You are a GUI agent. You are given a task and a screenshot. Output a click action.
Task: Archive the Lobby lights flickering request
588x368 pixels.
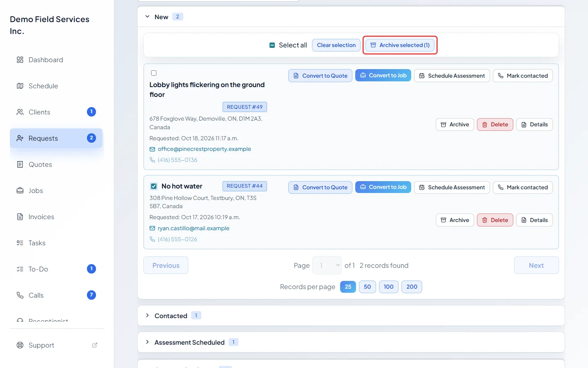455,125
